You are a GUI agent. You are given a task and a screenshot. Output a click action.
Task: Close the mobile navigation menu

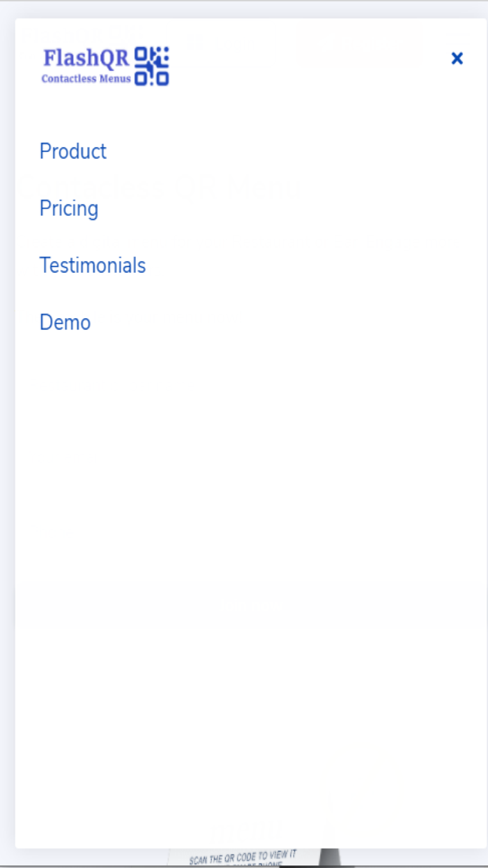point(457,59)
